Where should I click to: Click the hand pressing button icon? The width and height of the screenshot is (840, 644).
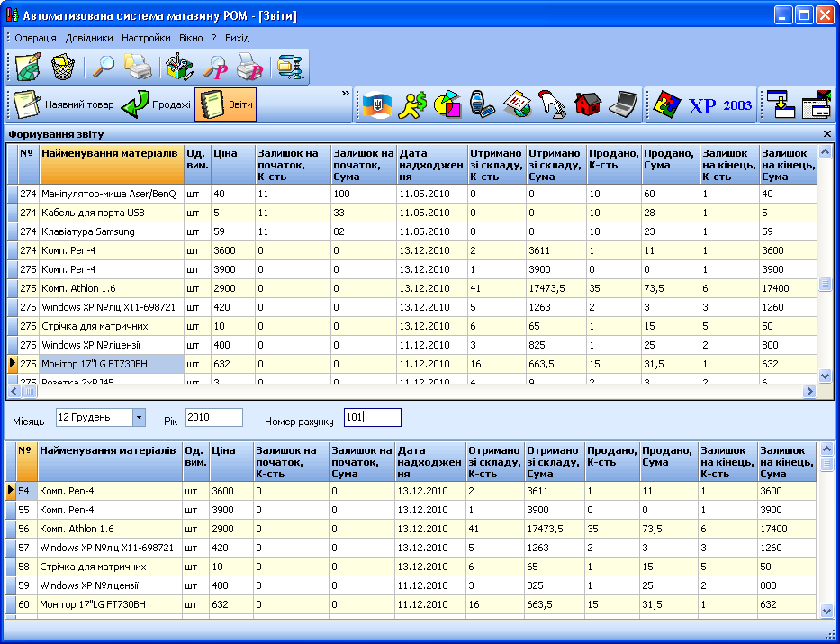552,104
